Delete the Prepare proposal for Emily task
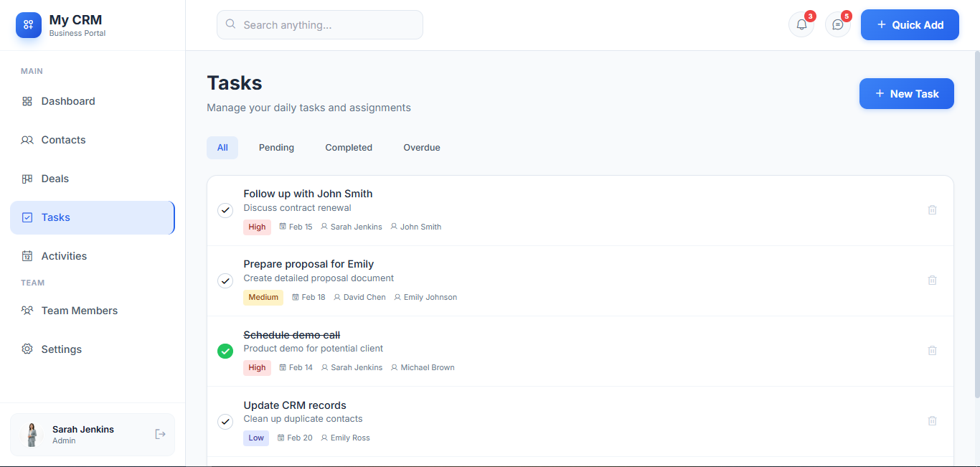 click(x=932, y=280)
